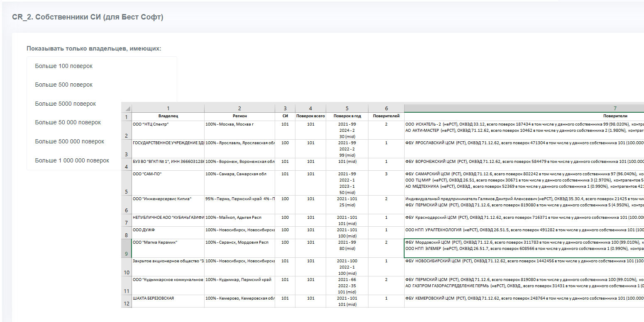The height and width of the screenshot is (322, 644).
Task: Click the "2021 - 66, 2022 - 35" yearly cell
Action: click(x=347, y=286)
